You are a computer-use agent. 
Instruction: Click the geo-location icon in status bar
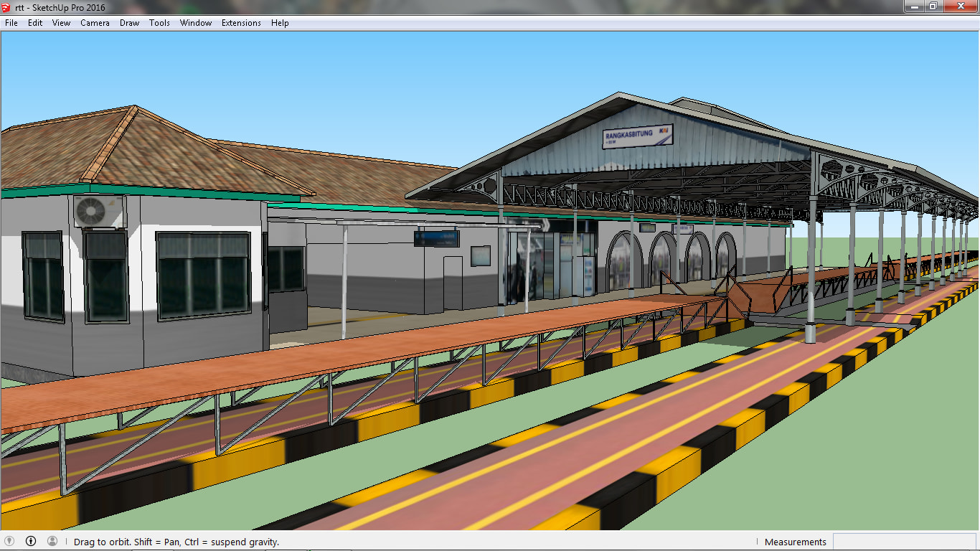[9, 541]
